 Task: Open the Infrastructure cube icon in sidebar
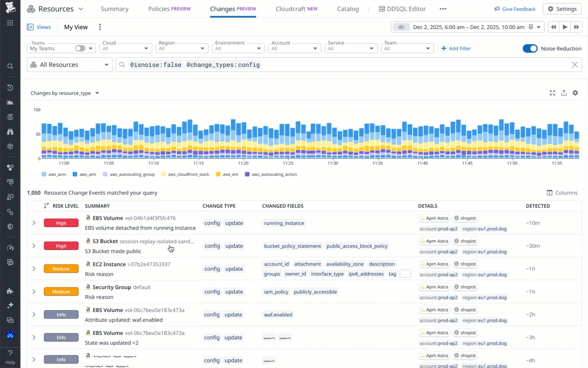click(x=10, y=146)
